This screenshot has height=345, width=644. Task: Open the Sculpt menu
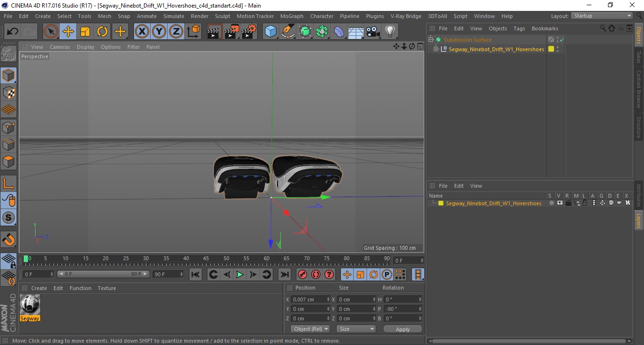(223, 16)
